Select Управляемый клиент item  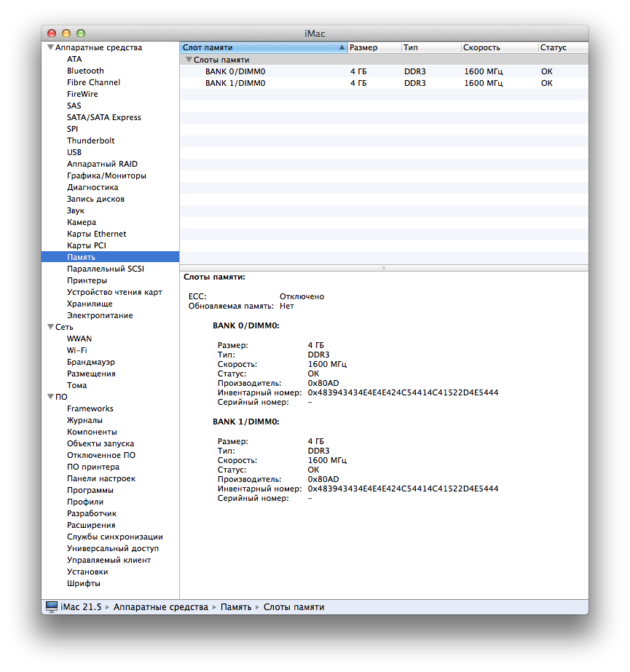(x=109, y=560)
